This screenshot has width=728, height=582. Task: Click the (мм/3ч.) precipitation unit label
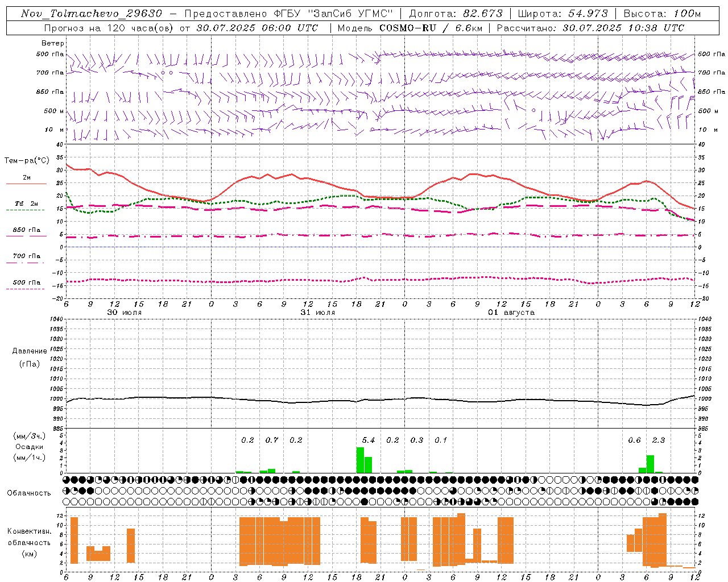coord(29,436)
